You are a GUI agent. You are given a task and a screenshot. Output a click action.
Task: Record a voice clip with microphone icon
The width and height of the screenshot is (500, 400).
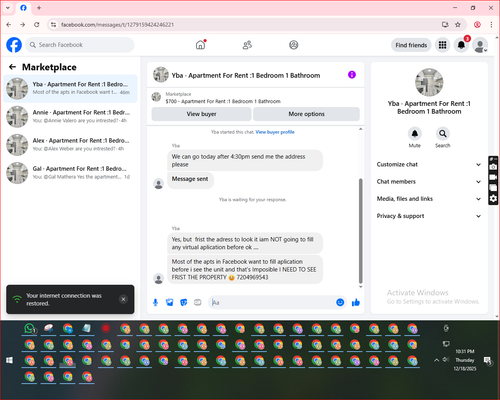(155, 302)
